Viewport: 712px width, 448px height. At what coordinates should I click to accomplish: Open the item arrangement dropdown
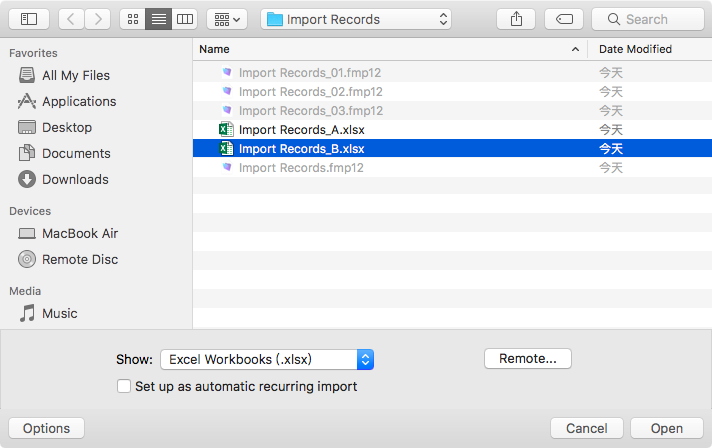click(x=227, y=19)
